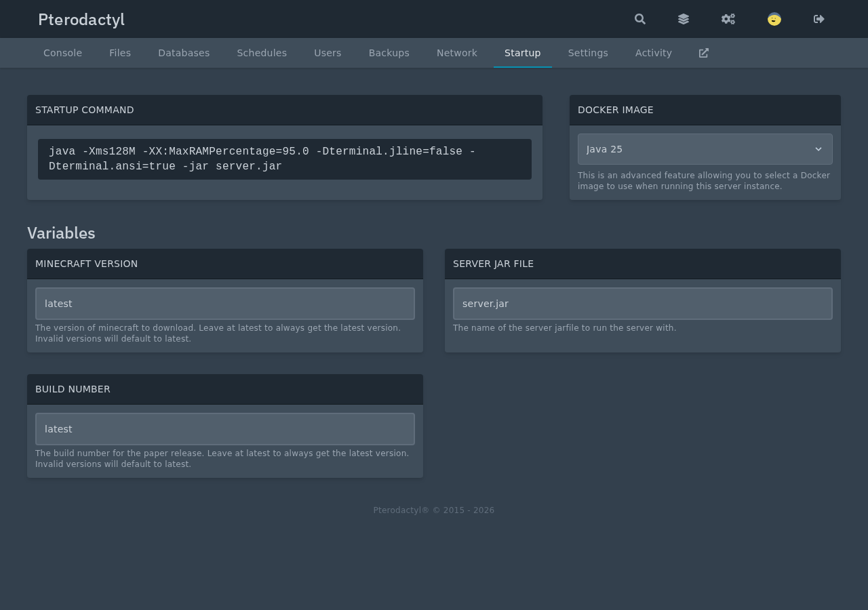This screenshot has width=868, height=610.
Task: Open the external link icon tab
Action: pyautogui.click(x=704, y=53)
